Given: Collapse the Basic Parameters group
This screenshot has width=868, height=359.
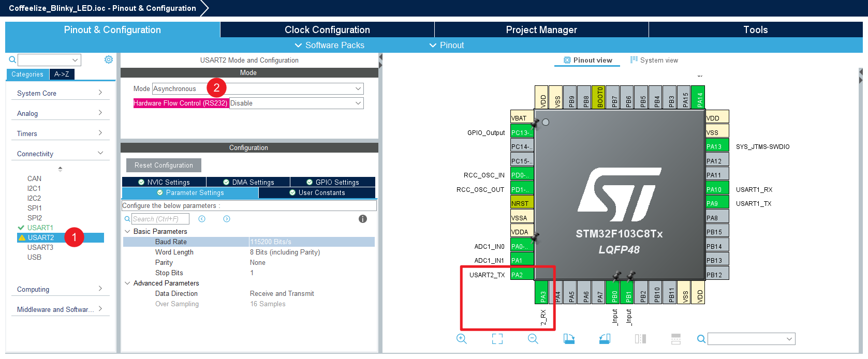Looking at the screenshot, I should (x=127, y=231).
